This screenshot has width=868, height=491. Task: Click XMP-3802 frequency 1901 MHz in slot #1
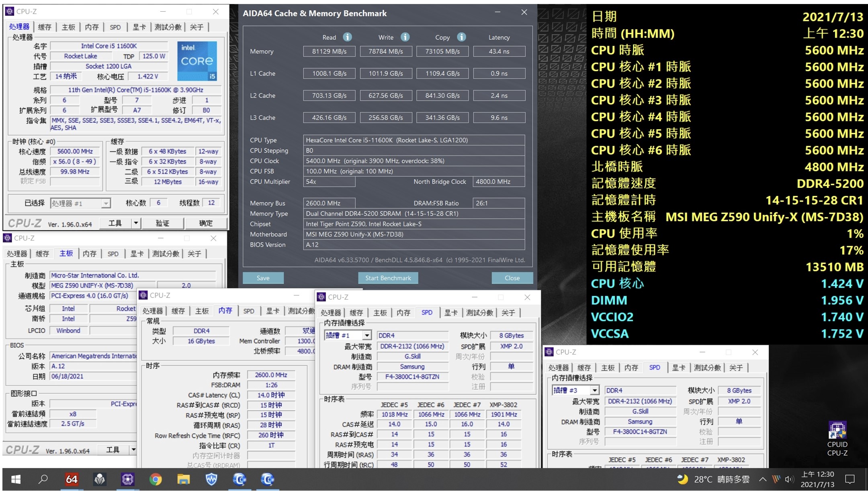click(x=504, y=414)
